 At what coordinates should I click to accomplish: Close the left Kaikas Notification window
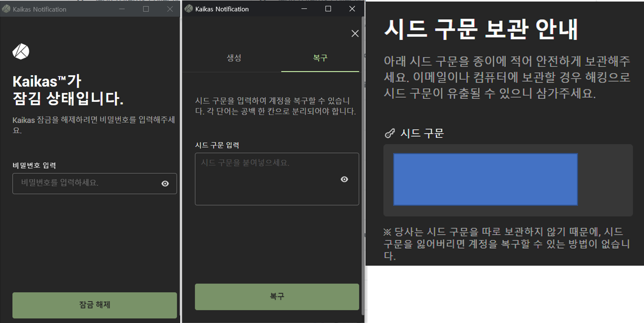click(170, 9)
